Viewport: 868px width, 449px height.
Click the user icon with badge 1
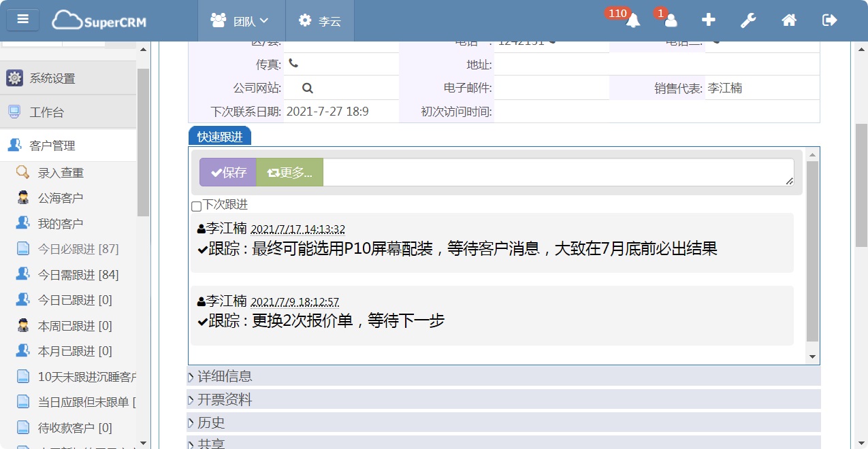[x=671, y=20]
